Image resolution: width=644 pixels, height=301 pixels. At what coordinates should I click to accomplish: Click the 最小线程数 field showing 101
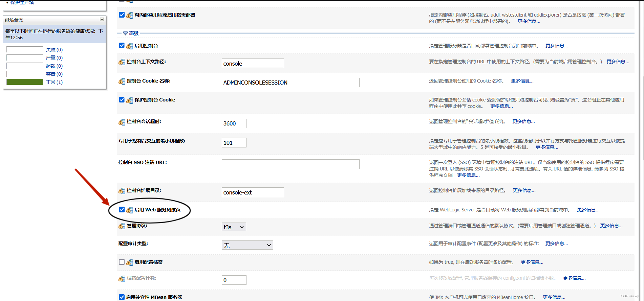coord(234,143)
